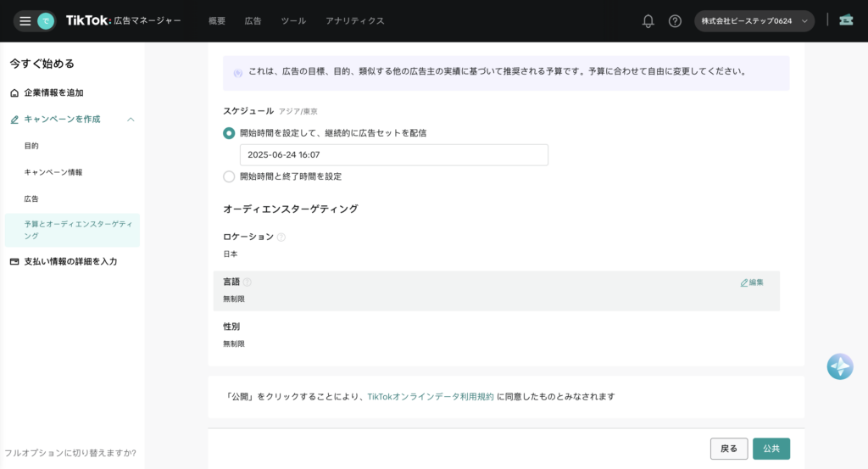This screenshot has width=868, height=469.
Task: Collapse the キャンペーンを作成 section chevron
Action: tap(131, 120)
